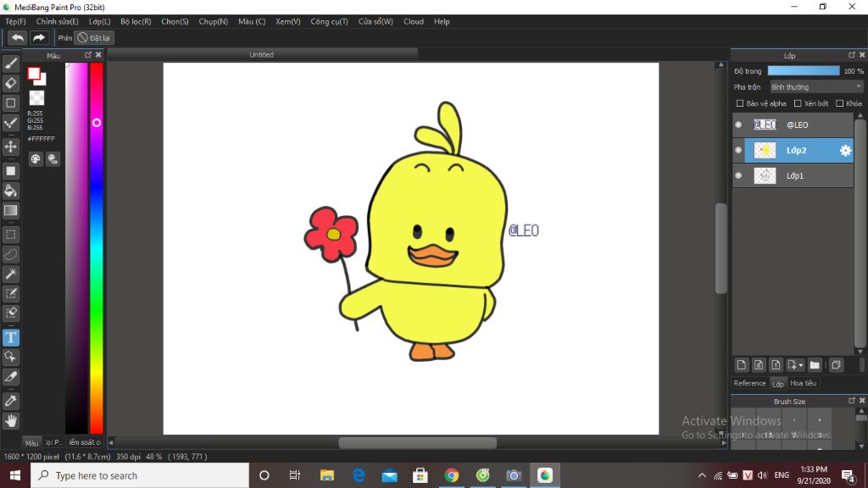868x488 pixels.
Task: Expand the add-layer dropdown arrow
Action: (801, 365)
